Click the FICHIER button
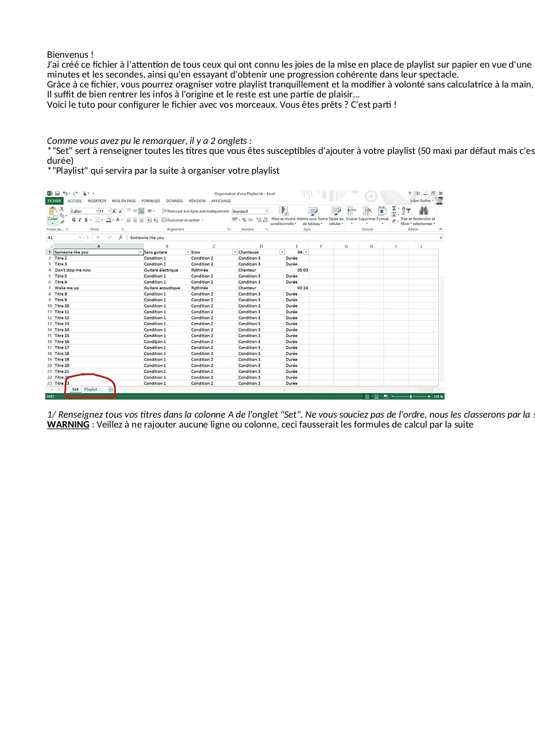The width and height of the screenshot is (535, 756). (x=54, y=201)
